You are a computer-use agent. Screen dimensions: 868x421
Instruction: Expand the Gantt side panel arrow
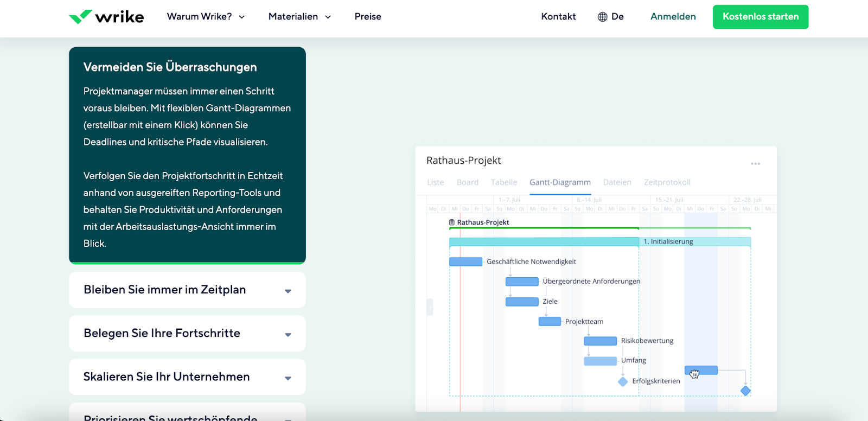[430, 308]
